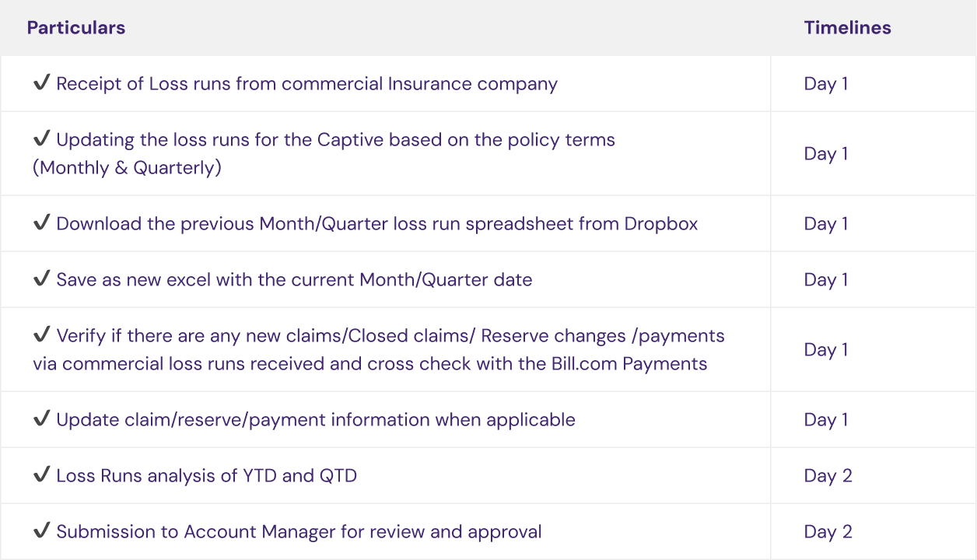Click checkmark beside Receipt of Loss runs
Viewport: 977px width, 560px height.
click(x=42, y=83)
